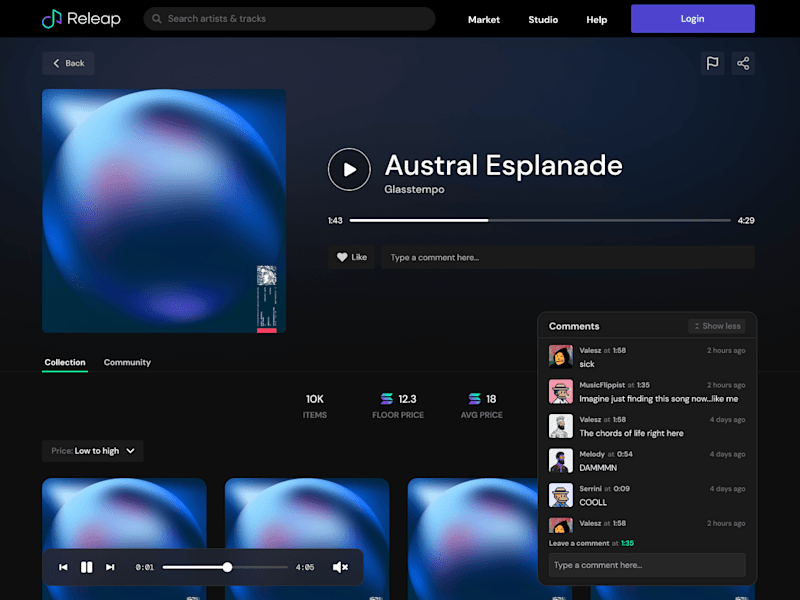Click the 10K ITEMS stat
Screen dimensions: 800x600
tap(315, 406)
